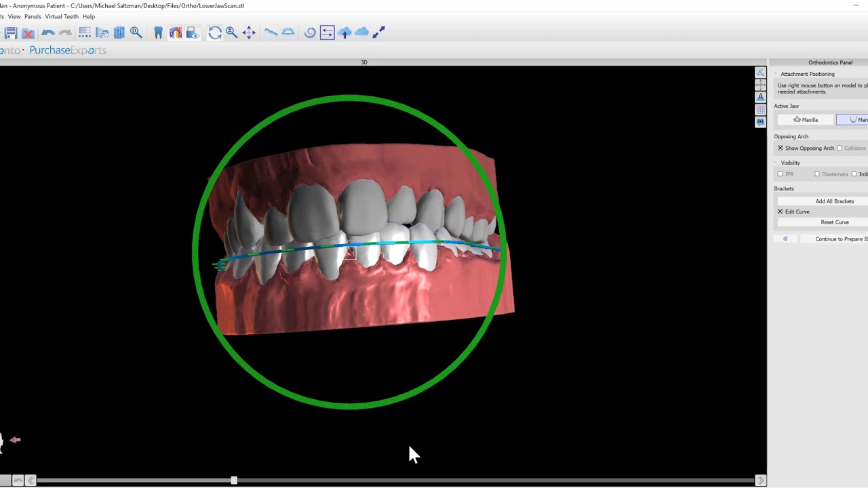Click the red X close-file icon

point(28,33)
